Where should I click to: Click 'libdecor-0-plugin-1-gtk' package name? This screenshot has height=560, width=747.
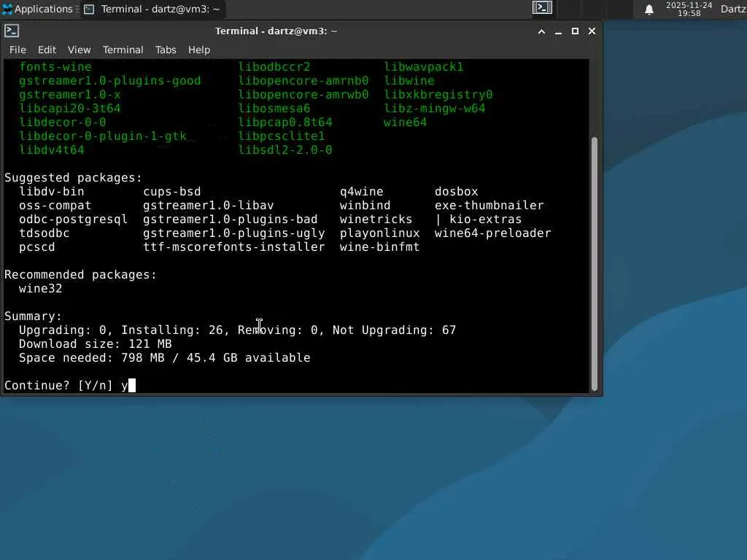[103, 136]
